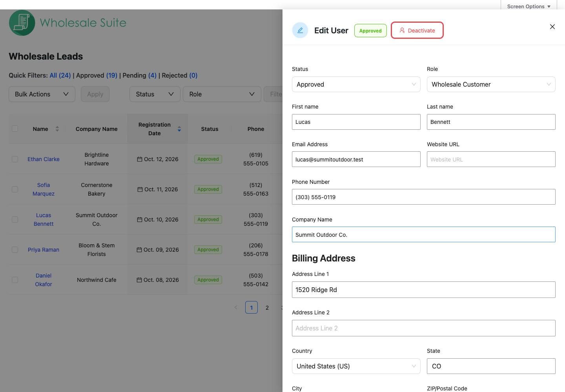This screenshot has width=565, height=392.
Task: Go to page 2 in pagination
Action: pyautogui.click(x=267, y=308)
